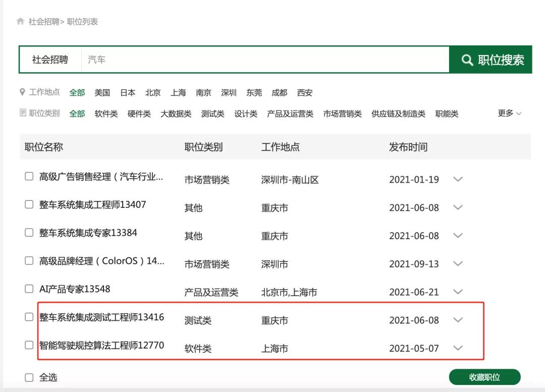Open the 高级品牌经理(ColorOS) job title

(101, 261)
